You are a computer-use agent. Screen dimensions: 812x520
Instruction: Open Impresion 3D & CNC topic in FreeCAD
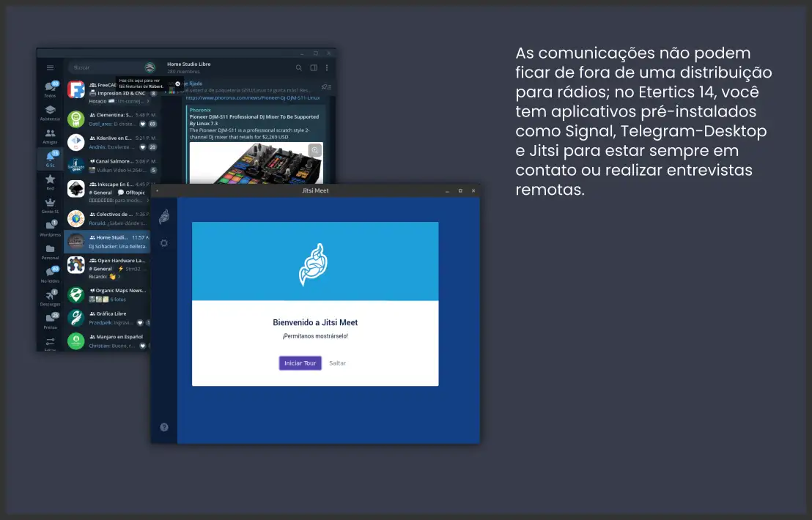coord(117,94)
